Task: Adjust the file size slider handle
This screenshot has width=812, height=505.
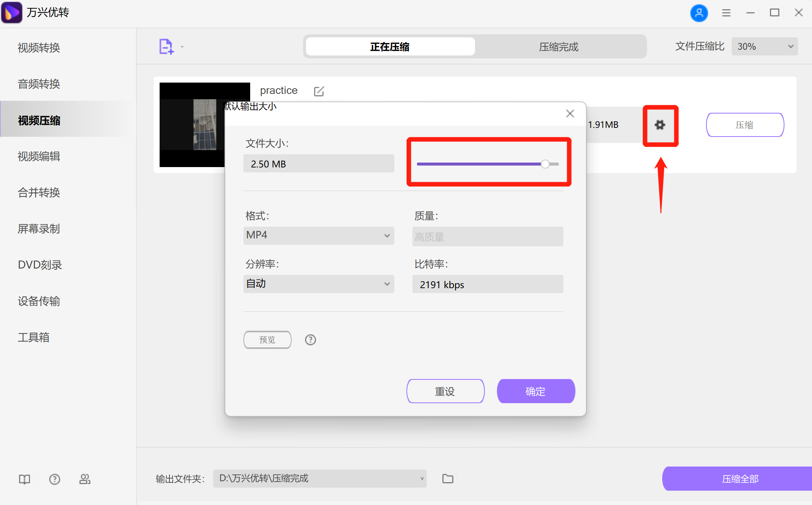Action: [x=545, y=164]
